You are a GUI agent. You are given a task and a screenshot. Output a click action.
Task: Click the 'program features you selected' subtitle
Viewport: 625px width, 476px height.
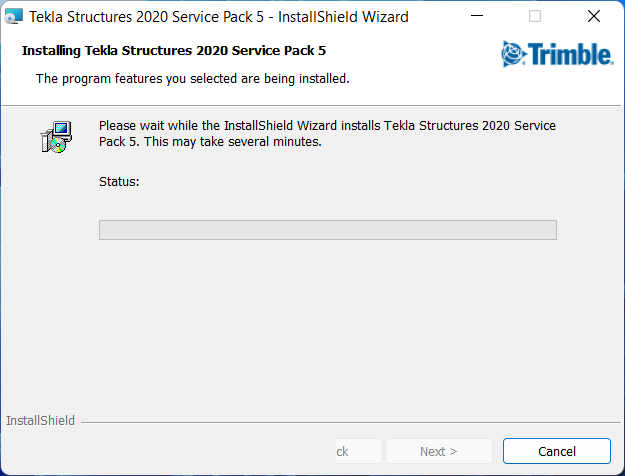click(x=193, y=79)
